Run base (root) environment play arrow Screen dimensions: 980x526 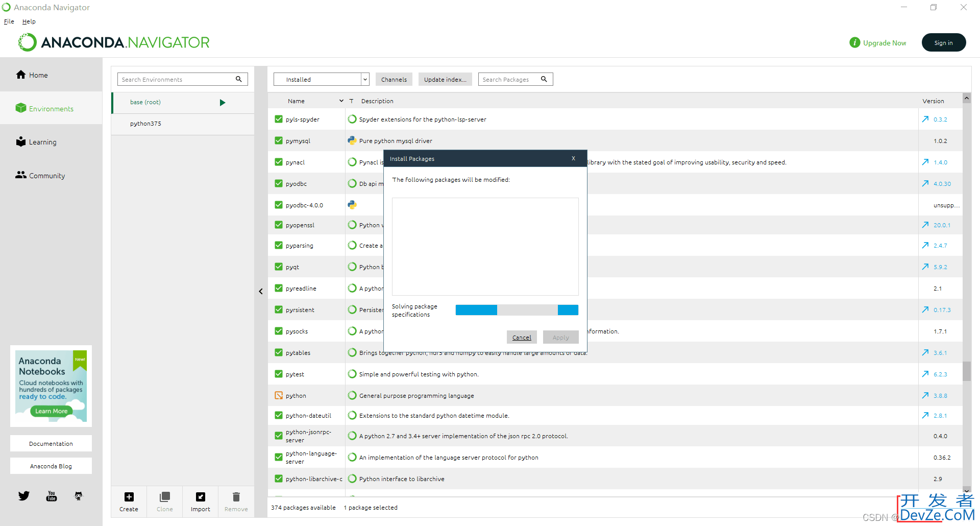[x=223, y=103]
